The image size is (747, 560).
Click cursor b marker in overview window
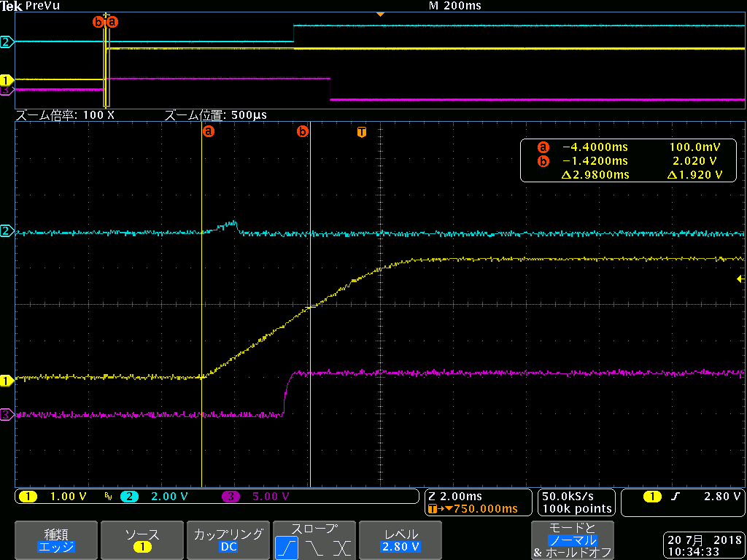pos(98,22)
